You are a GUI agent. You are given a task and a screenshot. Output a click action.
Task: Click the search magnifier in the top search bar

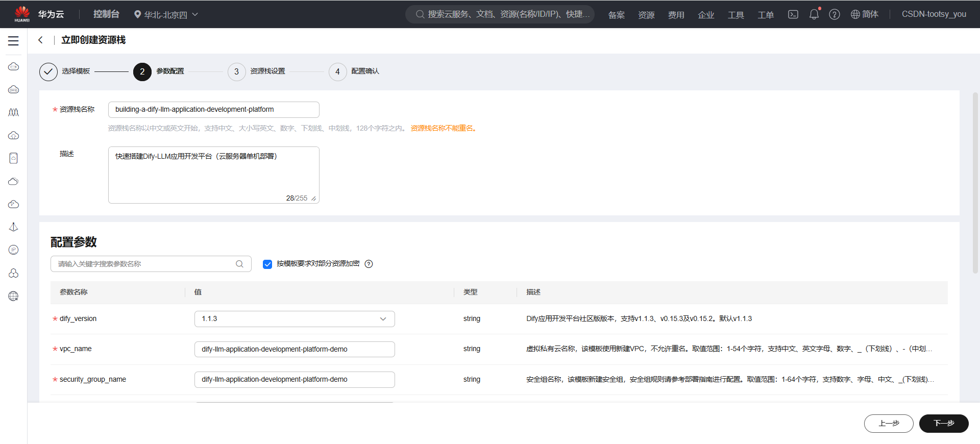click(420, 14)
